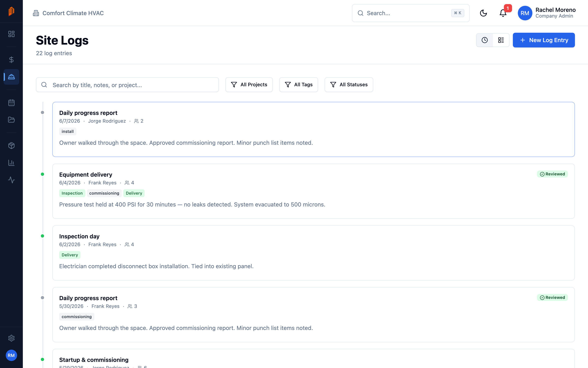The height and width of the screenshot is (368, 588).
Task: Click the Electrician completed disconnect box note
Action: (x=156, y=266)
